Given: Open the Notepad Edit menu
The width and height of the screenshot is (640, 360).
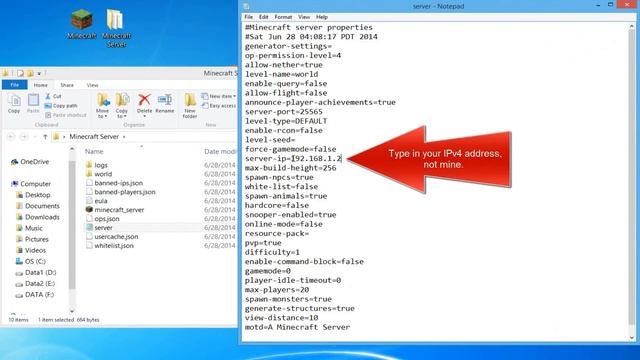Looking at the screenshot, I should pyautogui.click(x=264, y=17).
